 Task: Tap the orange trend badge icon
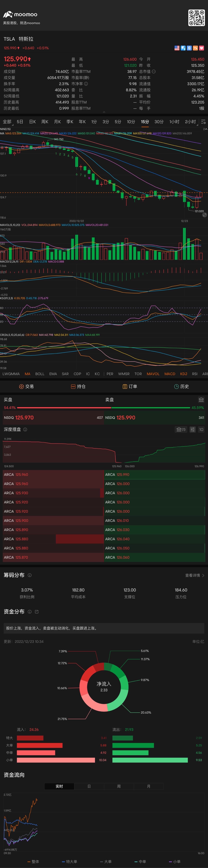195,48
